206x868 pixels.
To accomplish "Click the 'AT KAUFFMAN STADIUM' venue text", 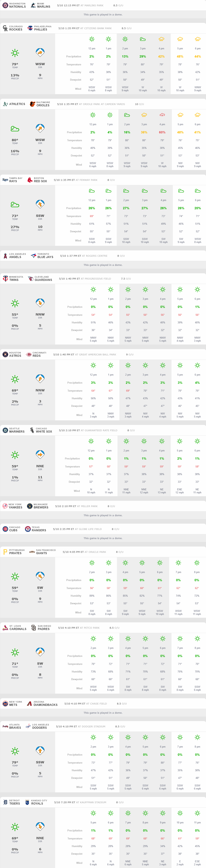I will [x=91, y=802].
